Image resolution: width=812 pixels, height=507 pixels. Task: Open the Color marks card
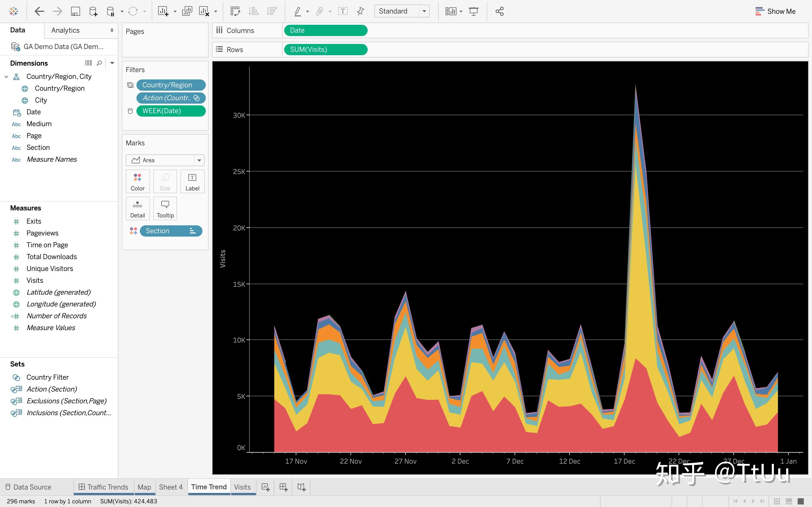pos(138,181)
